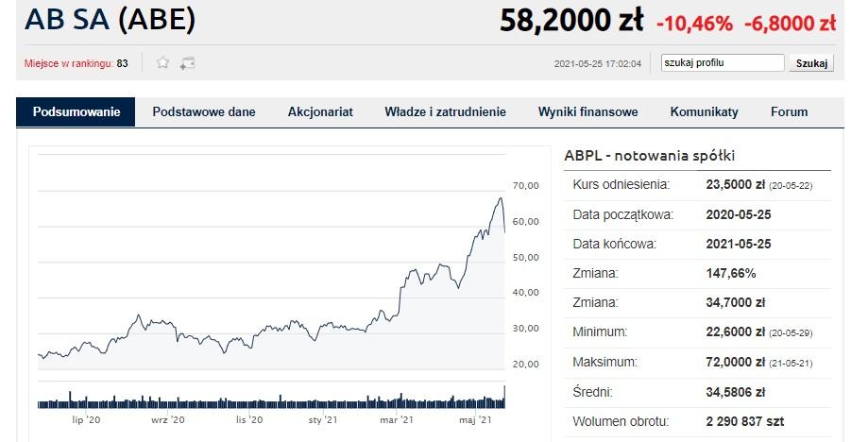Screen dimensions: 868x442
Task: Click the mar '21 axis label
Action: [397, 420]
